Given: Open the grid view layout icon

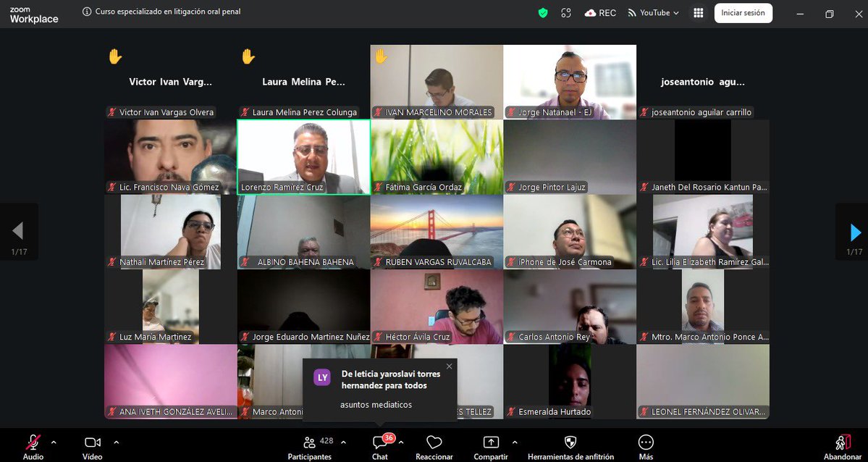Looking at the screenshot, I should 699,13.
